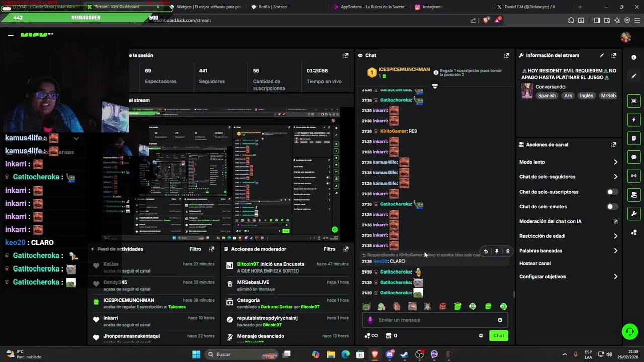Click the broadcast signal sidebar icon
Screen dimensions: 644x362
click(x=634, y=176)
